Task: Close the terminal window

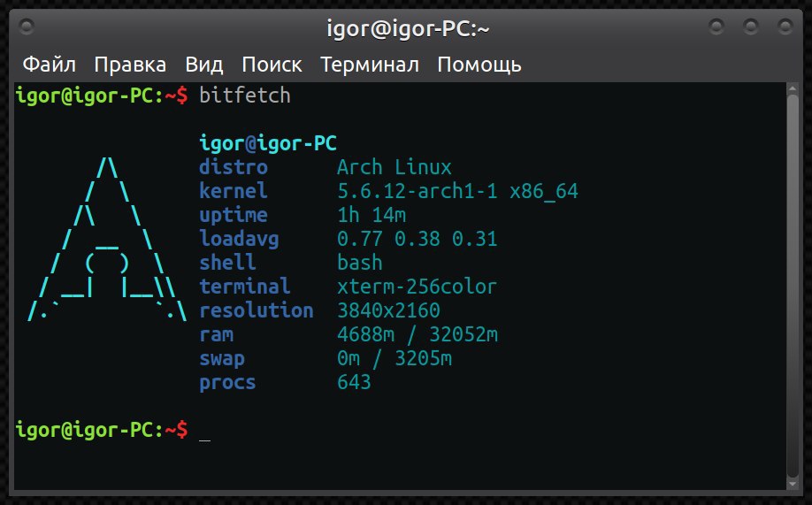Action: click(x=785, y=26)
